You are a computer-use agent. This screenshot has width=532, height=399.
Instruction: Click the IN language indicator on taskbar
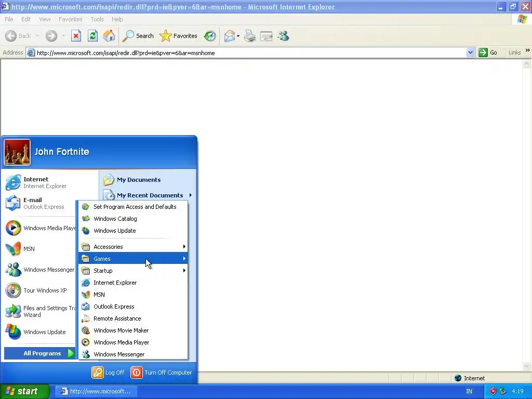tap(469, 391)
